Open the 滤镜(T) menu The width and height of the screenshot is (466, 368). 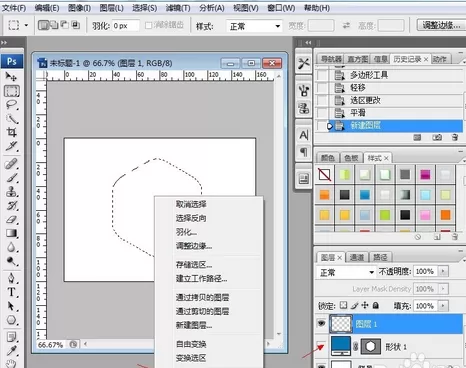[x=178, y=8]
